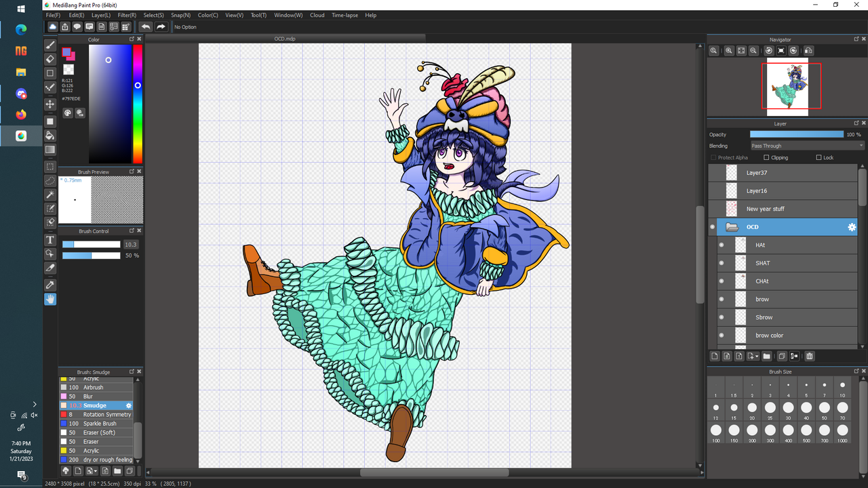
Task: Flip canvas view in the Navigator
Action: [808, 51]
